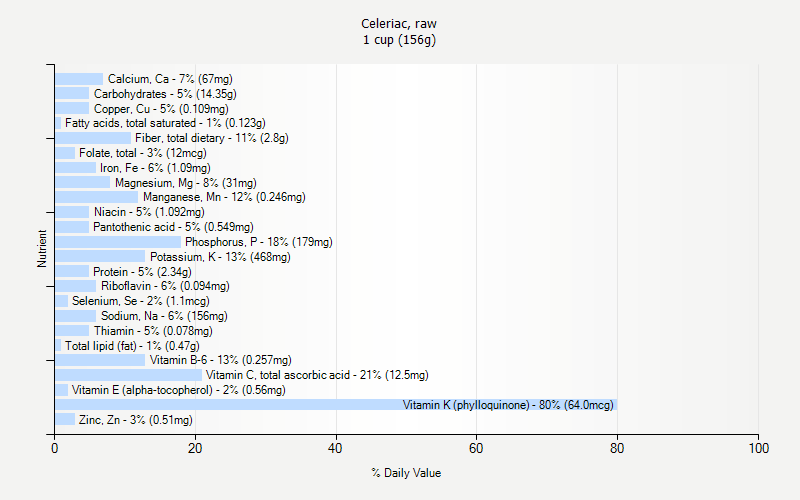Click the Zinc, Zn - 3% label
The image size is (800, 500).
(136, 420)
